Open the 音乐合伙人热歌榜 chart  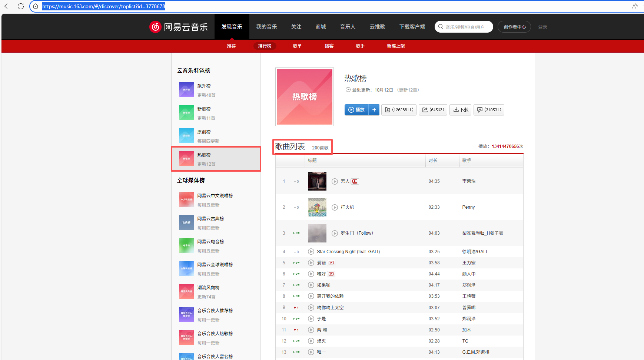[x=216, y=338]
